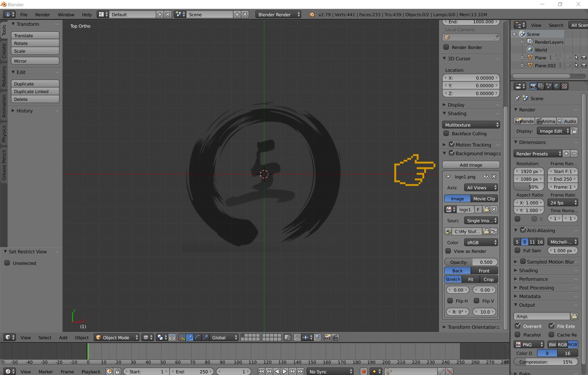
Task: Play the animation forward
Action: point(285,371)
